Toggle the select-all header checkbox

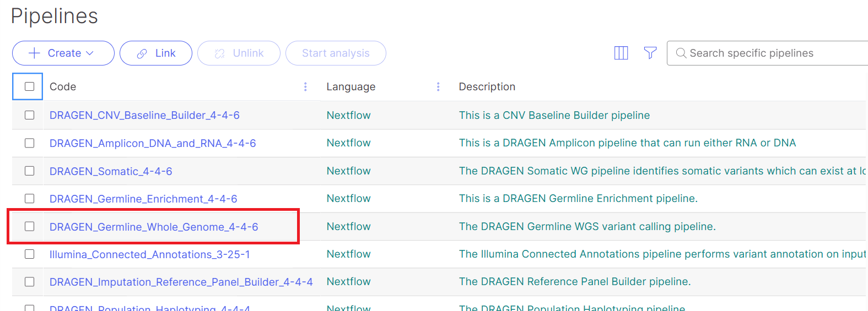click(30, 86)
